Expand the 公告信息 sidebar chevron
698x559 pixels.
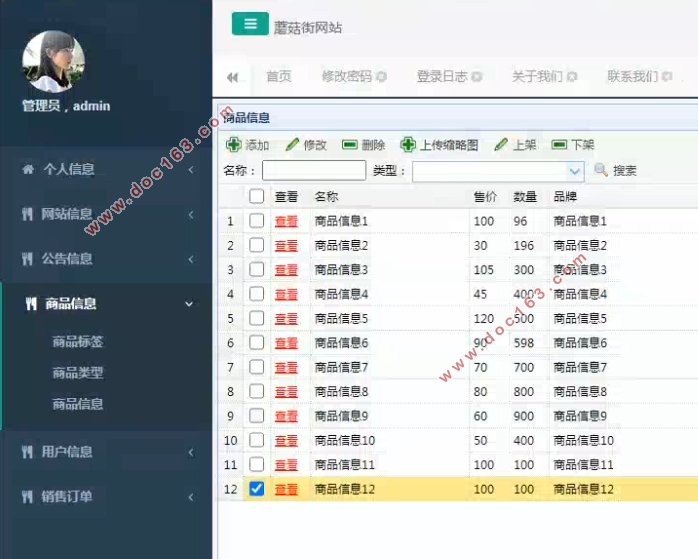coord(191,259)
